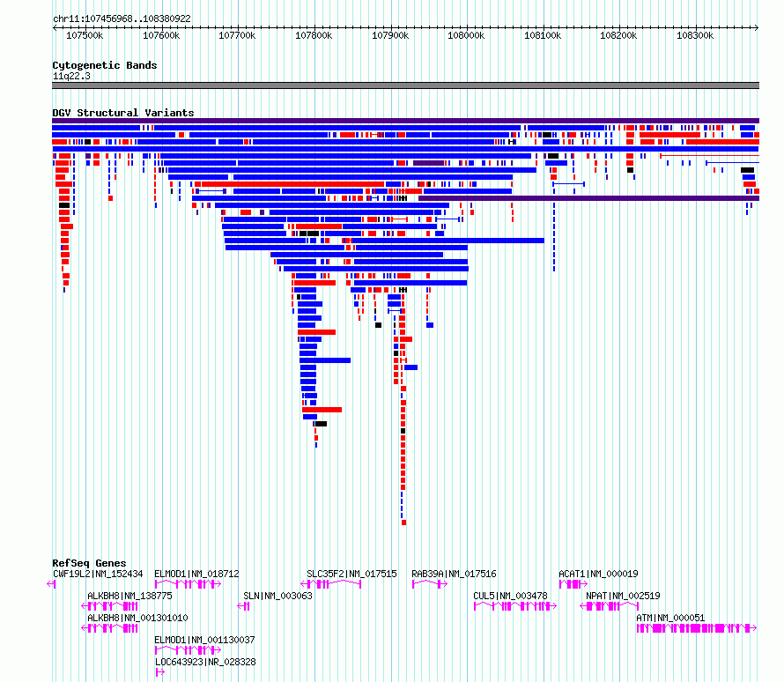Image resolution: width=784 pixels, height=682 pixels.
Task: Click the SLC35F2 gene structure glyph
Action: tap(330, 584)
